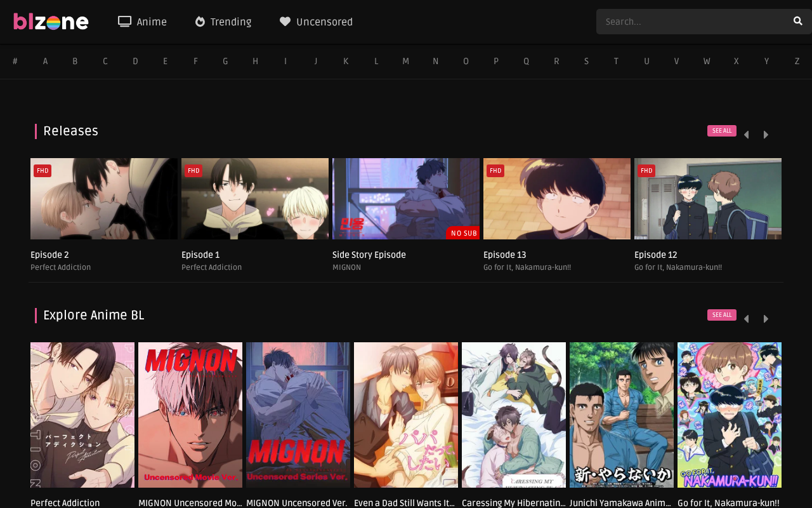Viewport: 812px width, 508px height.
Task: Filter by the # index
Action: pyautogui.click(x=15, y=62)
